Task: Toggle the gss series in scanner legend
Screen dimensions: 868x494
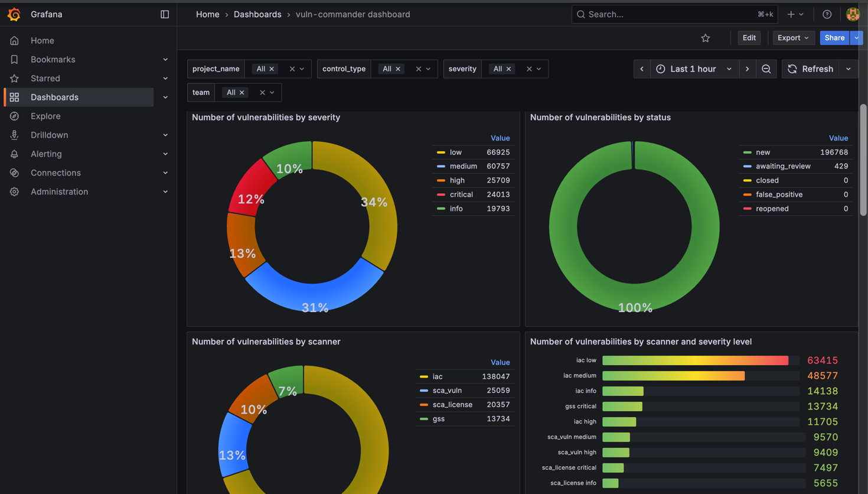Action: [438, 419]
